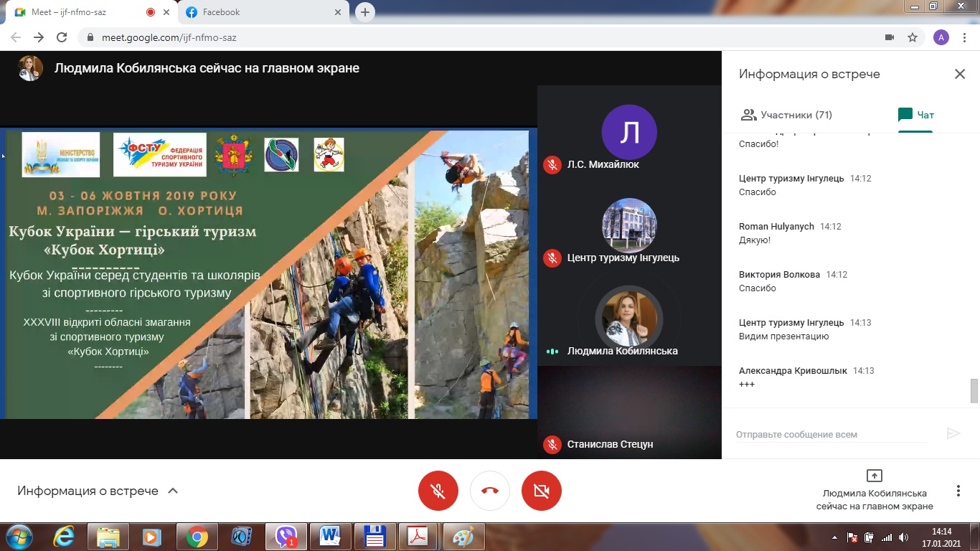Select Л.С. Михайлюк participant avatar
Screen dimensions: 980x551
pyautogui.click(x=629, y=132)
